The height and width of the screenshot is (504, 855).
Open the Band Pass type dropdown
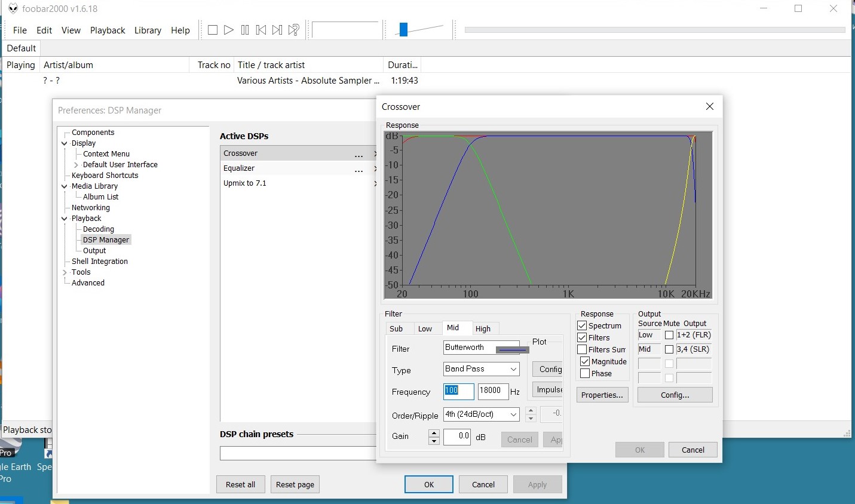[482, 369]
